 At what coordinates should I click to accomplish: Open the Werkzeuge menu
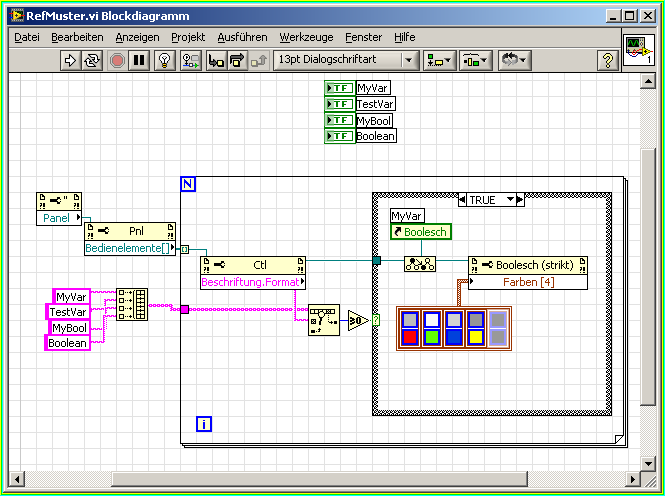coord(306,37)
